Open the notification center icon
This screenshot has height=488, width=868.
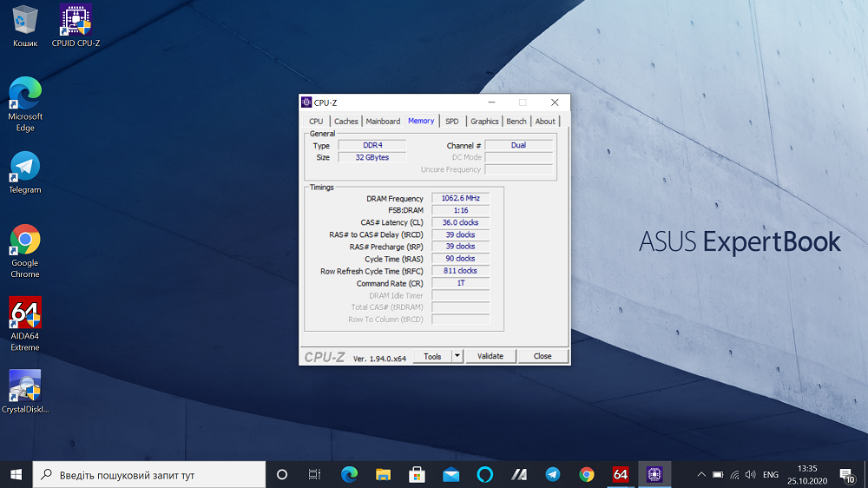[x=846, y=475]
